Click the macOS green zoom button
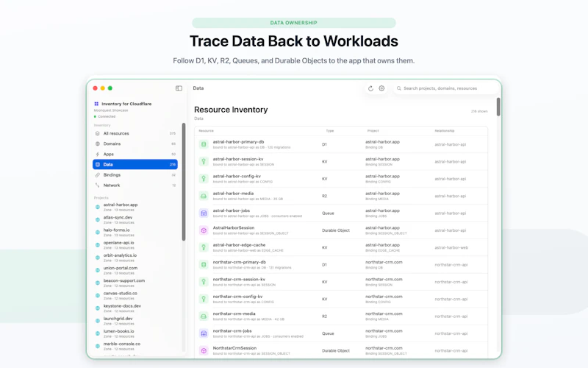Viewport: 588px width, 368px height. 110,88
